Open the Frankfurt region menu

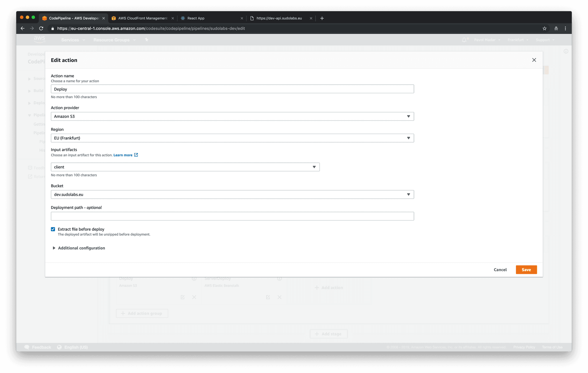coord(518,40)
